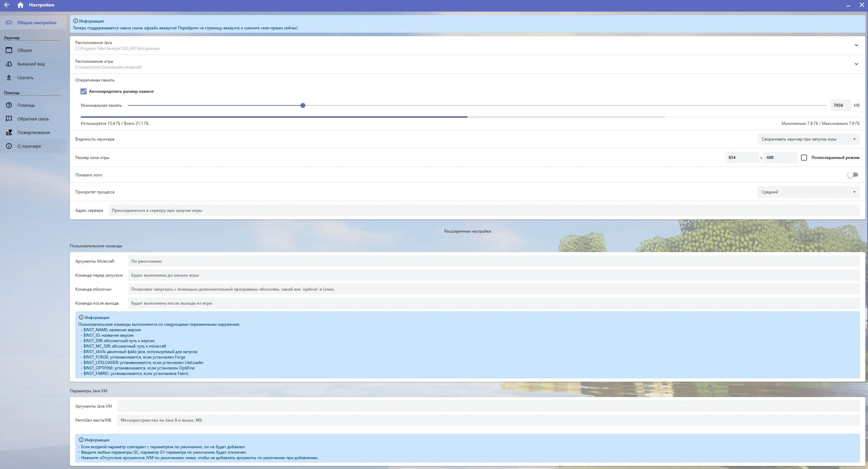Click the Пожертвования donation icon

[9, 132]
